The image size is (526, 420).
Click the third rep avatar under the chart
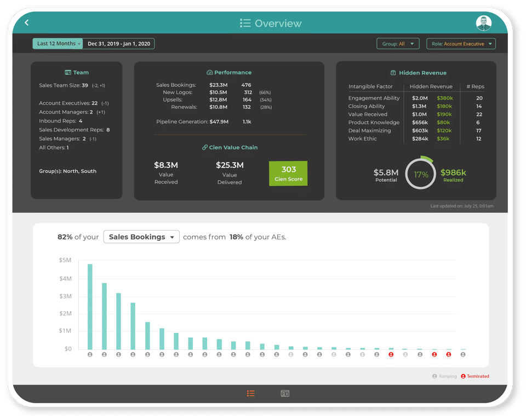(x=118, y=354)
